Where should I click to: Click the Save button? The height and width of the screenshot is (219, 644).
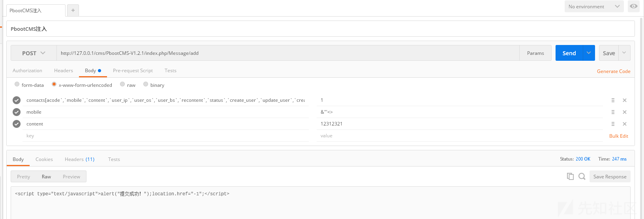[x=609, y=53]
